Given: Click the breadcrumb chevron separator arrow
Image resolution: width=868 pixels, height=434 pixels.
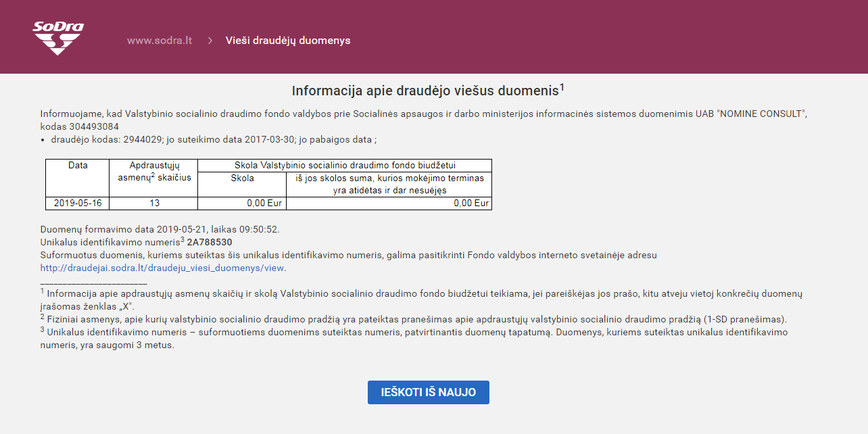Looking at the screenshot, I should click(210, 41).
